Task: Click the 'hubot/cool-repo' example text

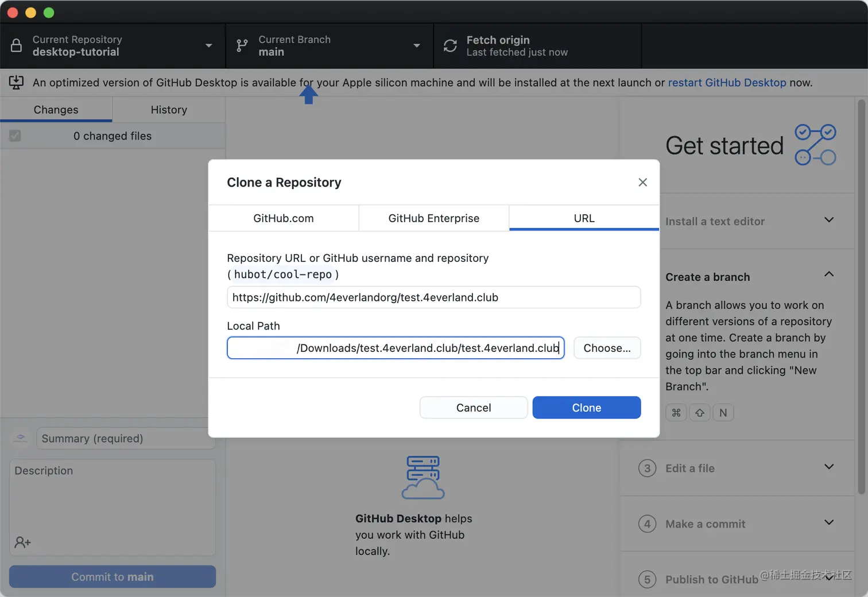Action: tap(283, 274)
